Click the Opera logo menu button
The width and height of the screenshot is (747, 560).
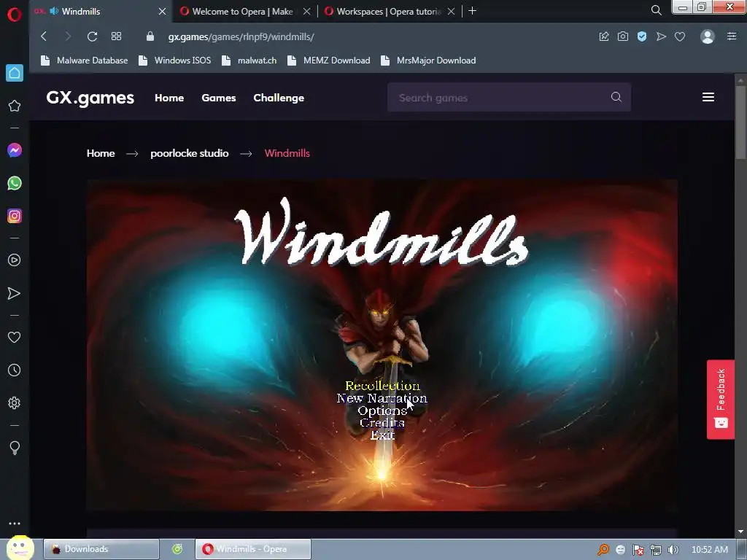15,15
